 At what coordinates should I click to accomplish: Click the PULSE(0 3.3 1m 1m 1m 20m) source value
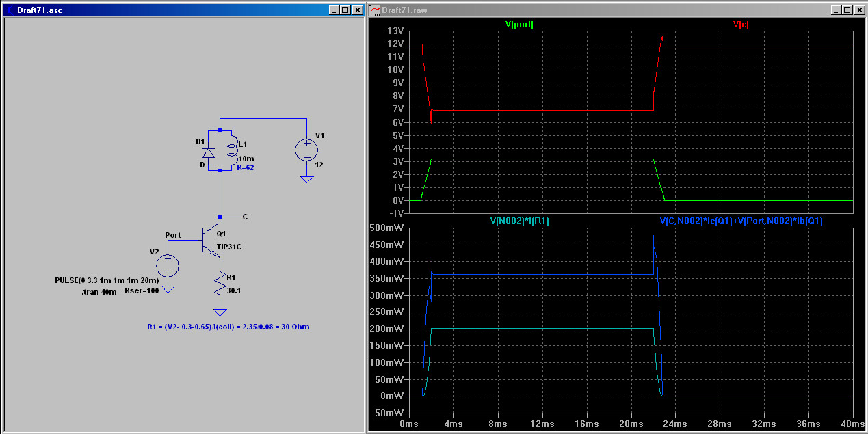tap(107, 280)
